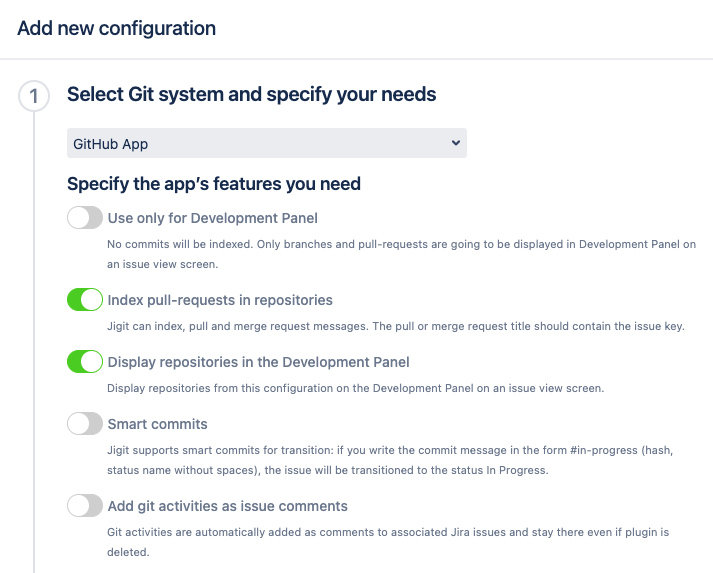This screenshot has width=713, height=573.
Task: Switch on Add git activities as issue comments
Action: click(85, 506)
